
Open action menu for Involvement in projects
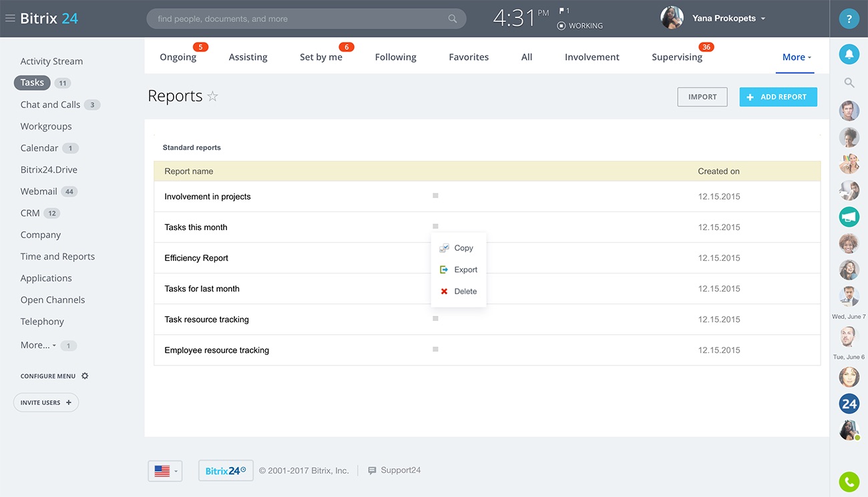point(435,195)
